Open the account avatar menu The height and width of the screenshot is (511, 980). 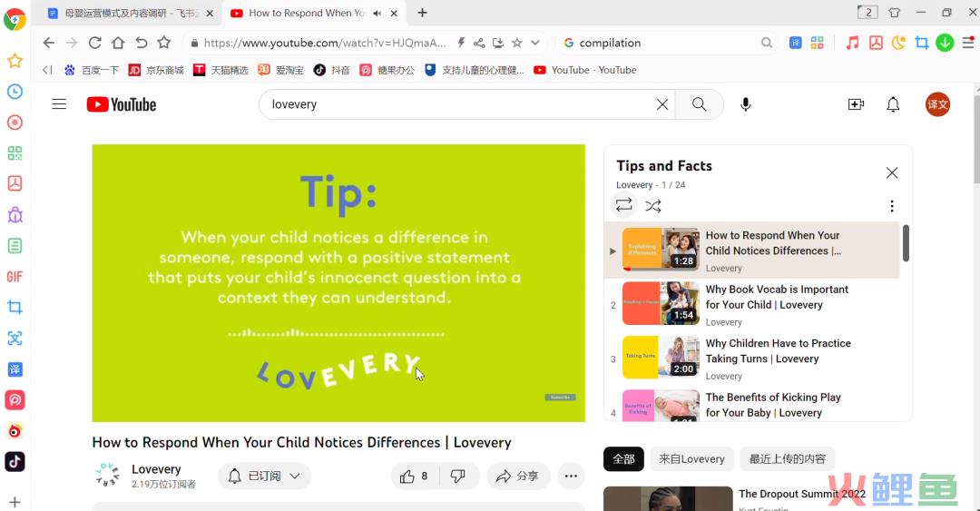click(937, 104)
